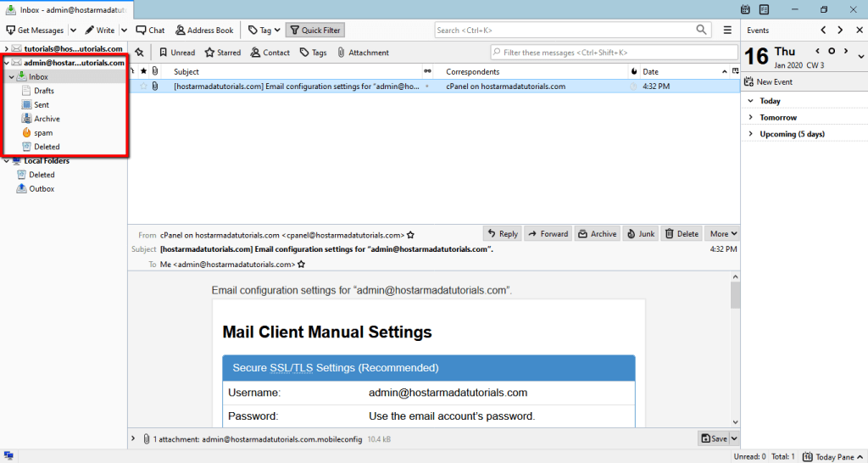
Task: Collapse the admin@hostar...utorials.com account
Action: point(7,63)
